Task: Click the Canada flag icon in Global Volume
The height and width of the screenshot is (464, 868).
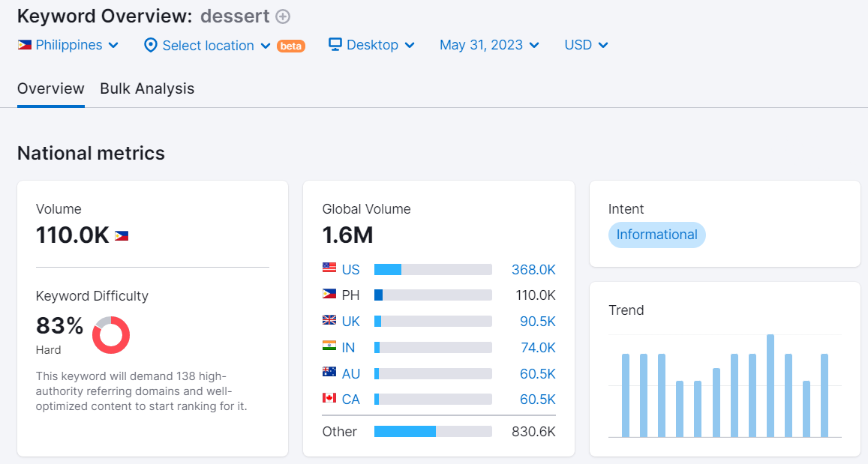Action: (x=328, y=399)
